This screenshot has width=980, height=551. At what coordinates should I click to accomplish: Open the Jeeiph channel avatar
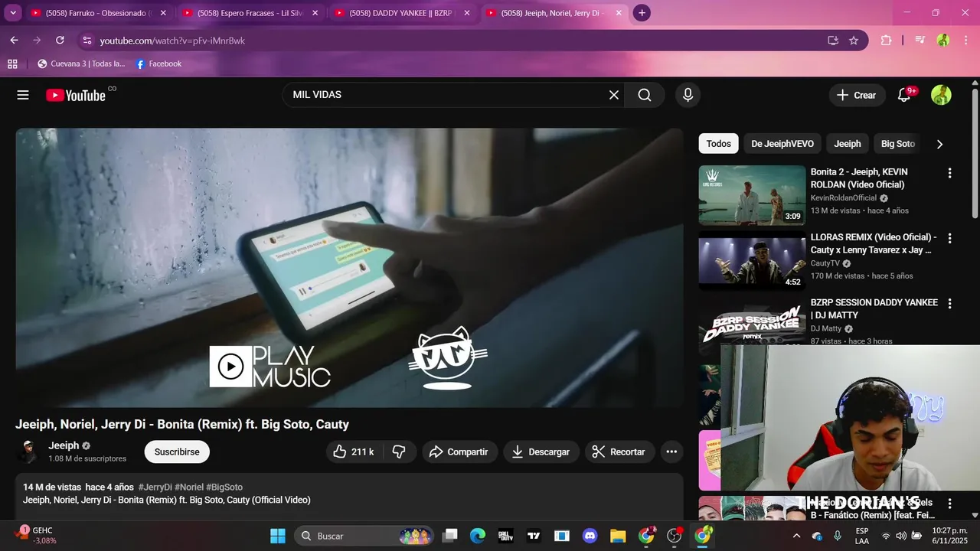(28, 452)
